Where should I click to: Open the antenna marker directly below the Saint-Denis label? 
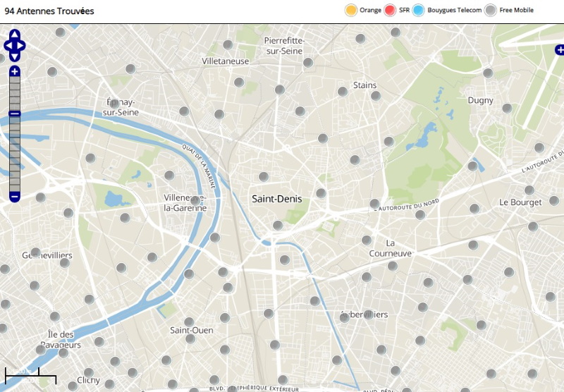click(x=278, y=226)
